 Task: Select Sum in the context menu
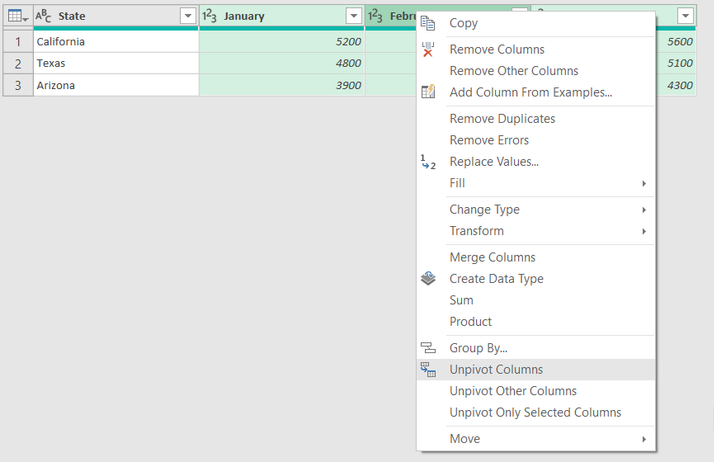536,300
